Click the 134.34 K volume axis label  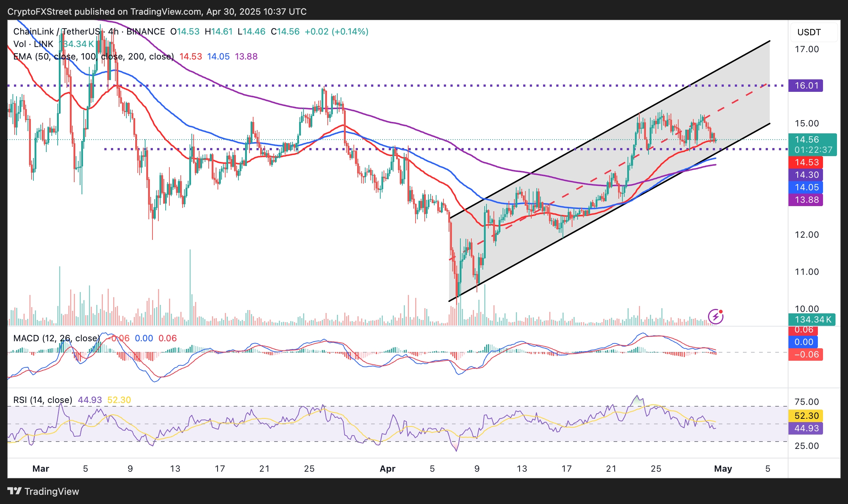pos(812,319)
